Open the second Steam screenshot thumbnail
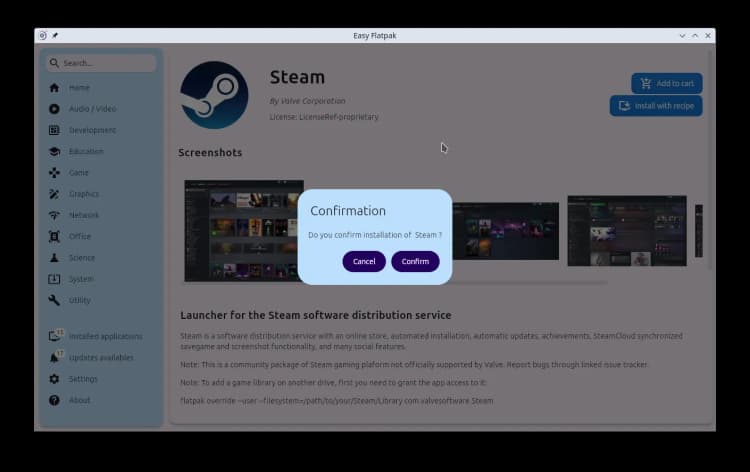Screen dimensions: 750x472 pos(506,231)
